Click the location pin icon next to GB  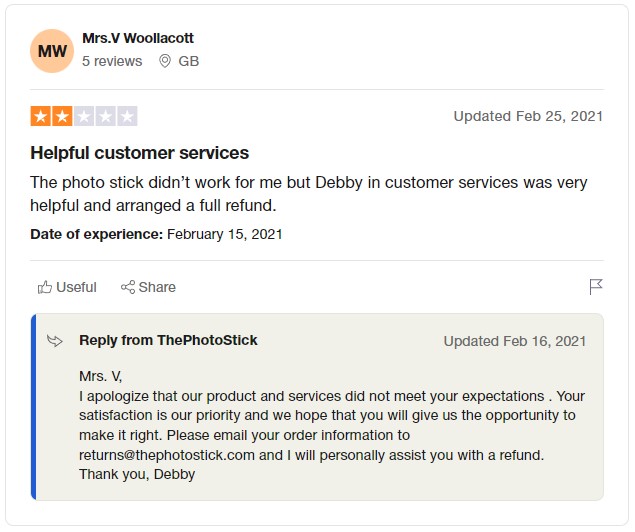(164, 61)
